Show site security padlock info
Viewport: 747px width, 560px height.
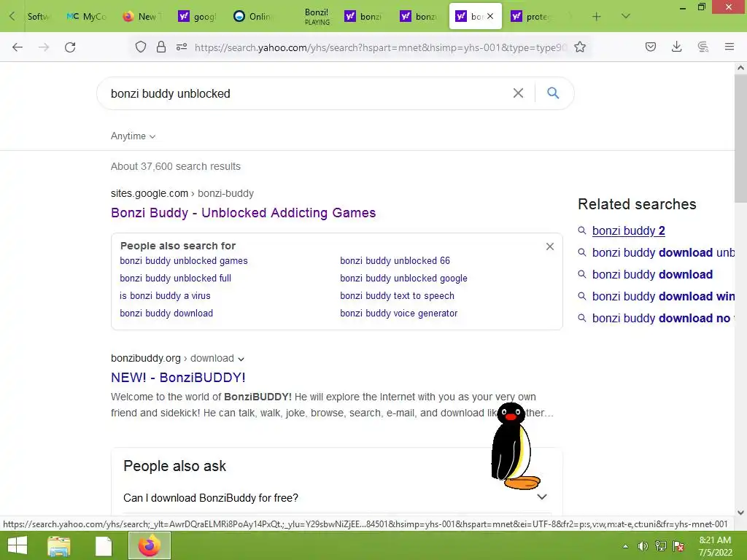[x=161, y=47]
